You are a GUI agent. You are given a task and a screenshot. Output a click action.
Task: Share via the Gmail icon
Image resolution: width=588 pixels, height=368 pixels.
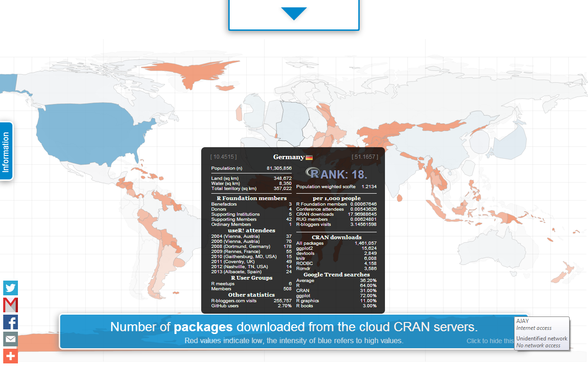11,305
